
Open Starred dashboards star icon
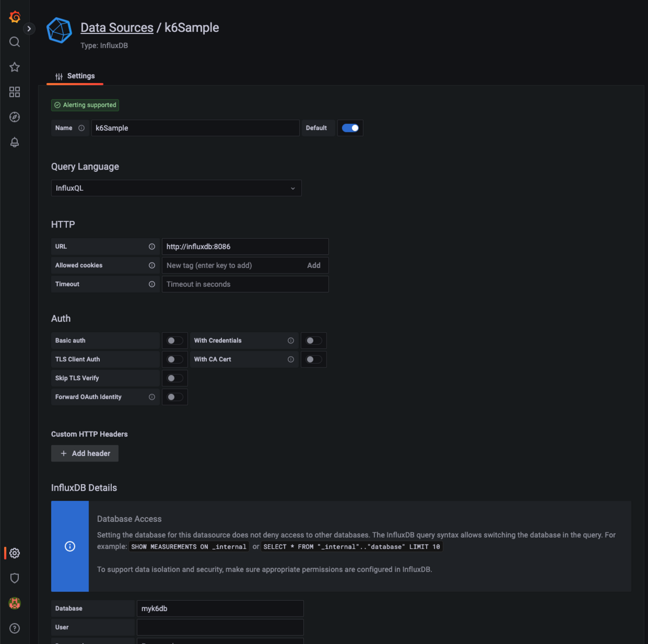pos(15,67)
